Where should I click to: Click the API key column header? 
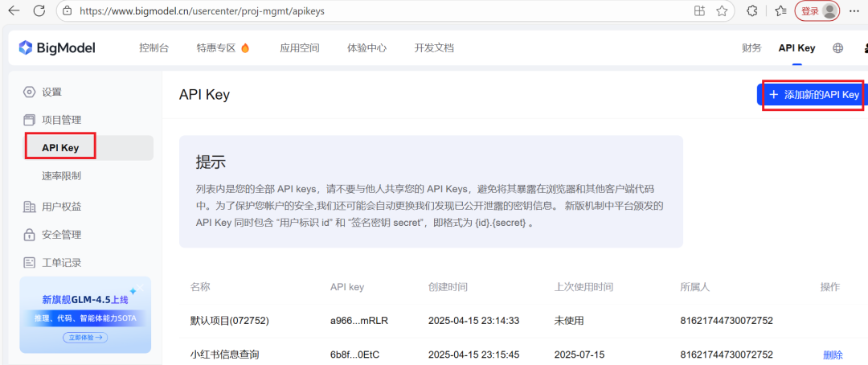(347, 287)
